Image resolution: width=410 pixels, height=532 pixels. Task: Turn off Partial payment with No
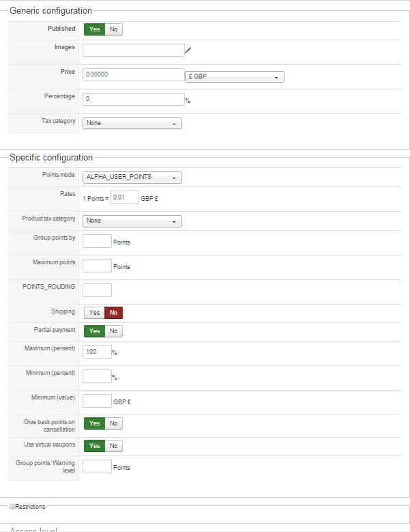tap(113, 331)
